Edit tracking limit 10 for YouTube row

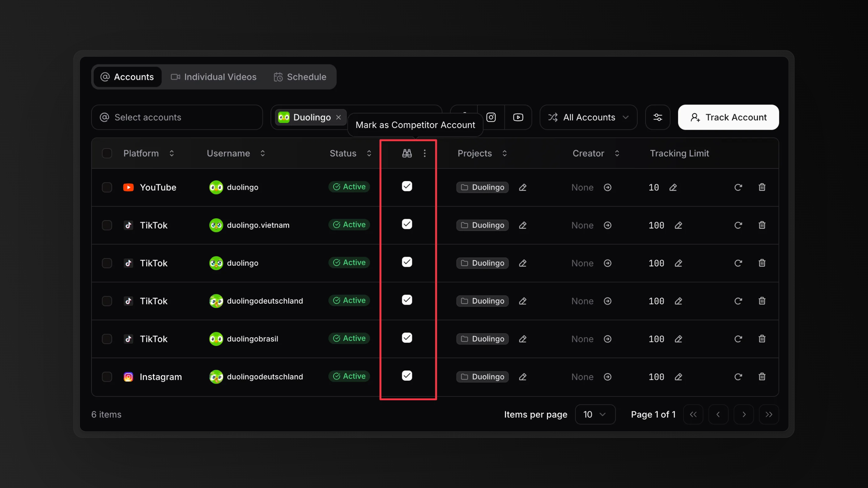coord(673,187)
